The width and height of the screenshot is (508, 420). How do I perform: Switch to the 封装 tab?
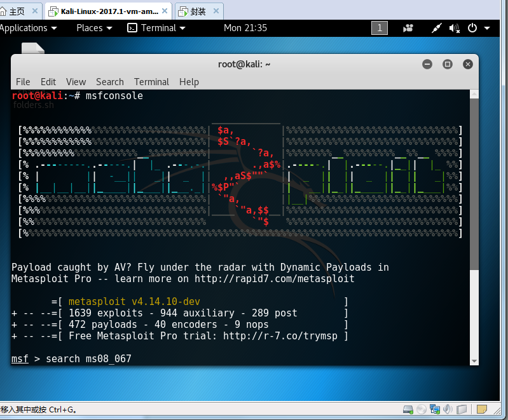tap(194, 11)
